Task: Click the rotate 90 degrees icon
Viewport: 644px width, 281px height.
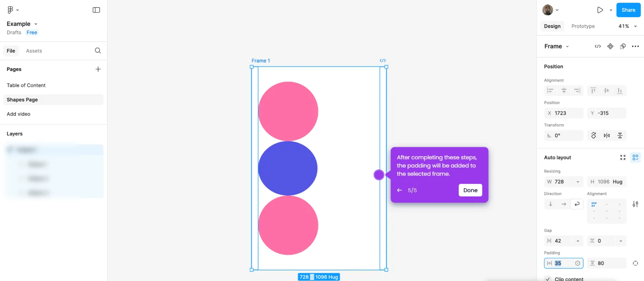Action: pyautogui.click(x=594, y=135)
